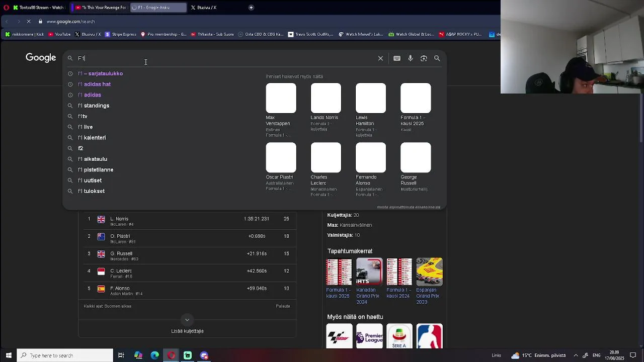The width and height of the screenshot is (644, 362).
Task: Click the O. Piastri result row
Action: click(187, 238)
